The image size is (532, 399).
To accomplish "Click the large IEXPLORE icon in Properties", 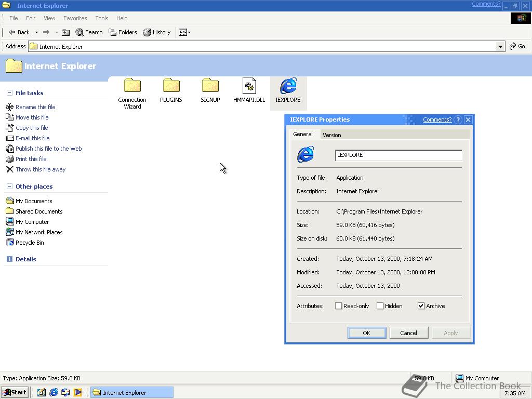I will tap(305, 154).
